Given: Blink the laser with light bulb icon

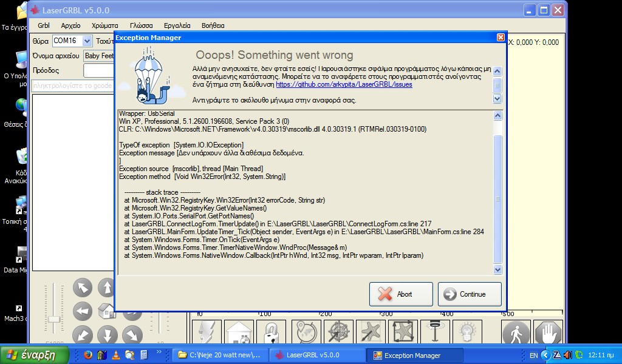Looking at the screenshot, I should (x=468, y=332).
